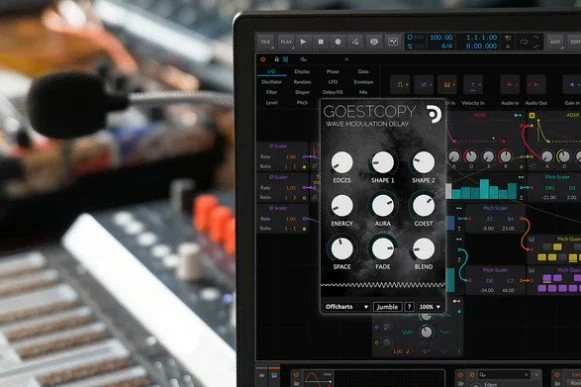
Task: Open the Offcharts preset dropdown
Action: 347,307
